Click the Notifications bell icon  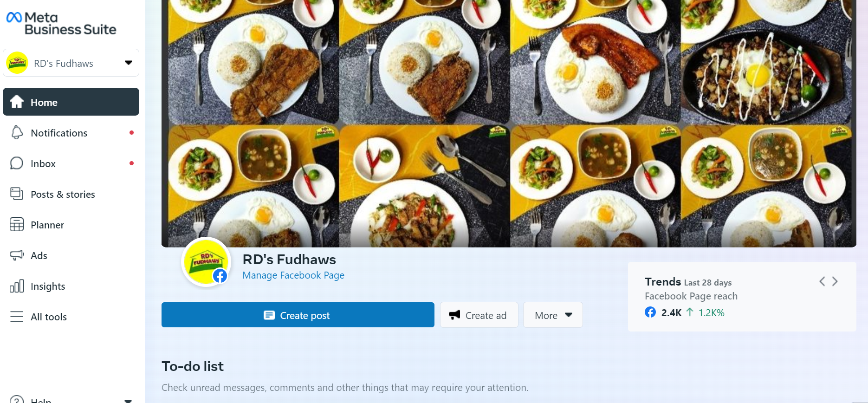point(17,133)
